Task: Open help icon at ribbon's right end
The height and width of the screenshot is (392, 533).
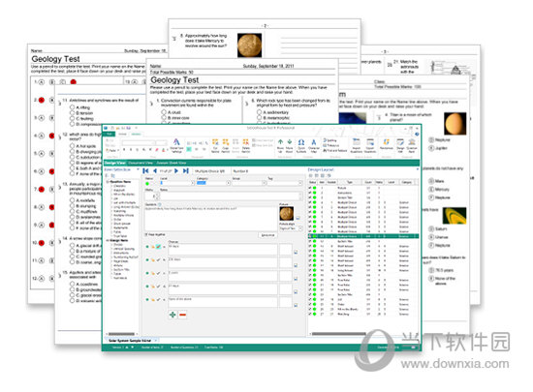Action: [417, 135]
